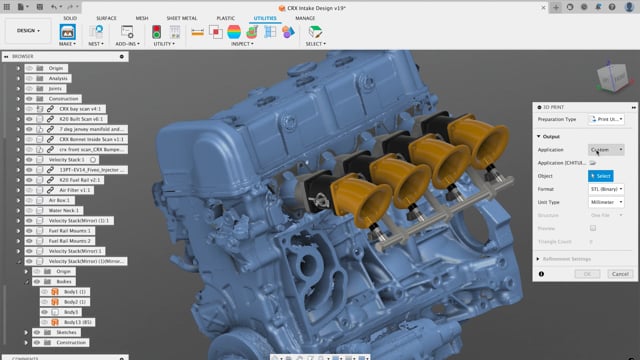Toggle visibility of Water Neck:1
The width and height of the screenshot is (640, 360).
tap(29, 211)
